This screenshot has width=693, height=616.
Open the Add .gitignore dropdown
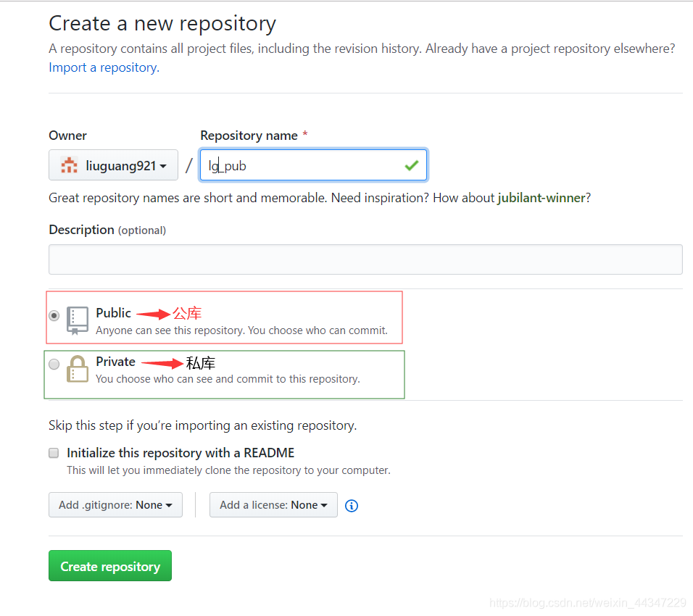point(115,504)
